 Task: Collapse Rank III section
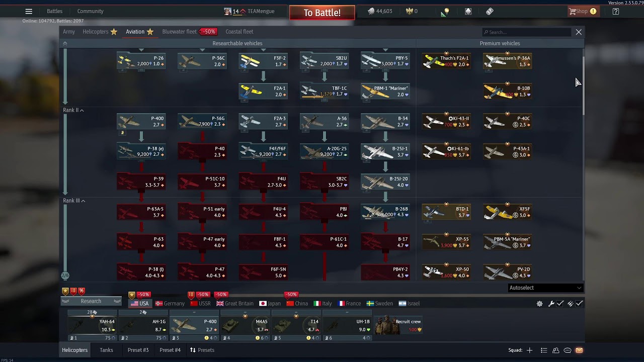[x=74, y=201]
